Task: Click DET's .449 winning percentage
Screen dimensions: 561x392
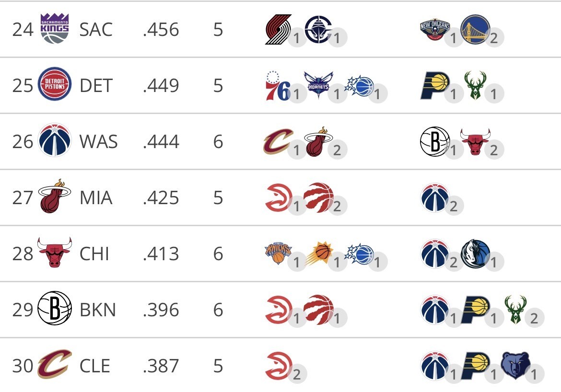Action: [x=161, y=85]
